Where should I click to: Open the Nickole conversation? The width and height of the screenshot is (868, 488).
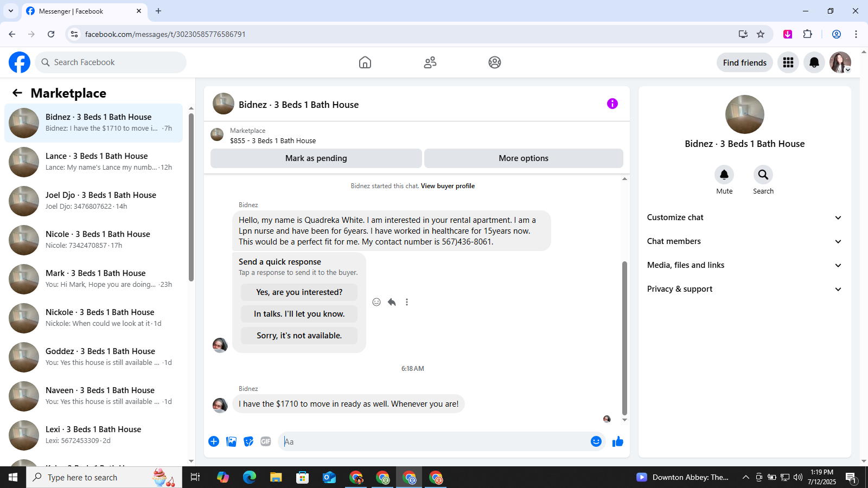pyautogui.click(x=93, y=318)
